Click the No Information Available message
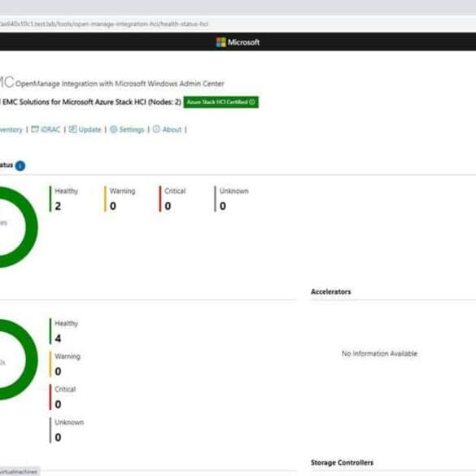The height and width of the screenshot is (476, 476). (x=379, y=354)
